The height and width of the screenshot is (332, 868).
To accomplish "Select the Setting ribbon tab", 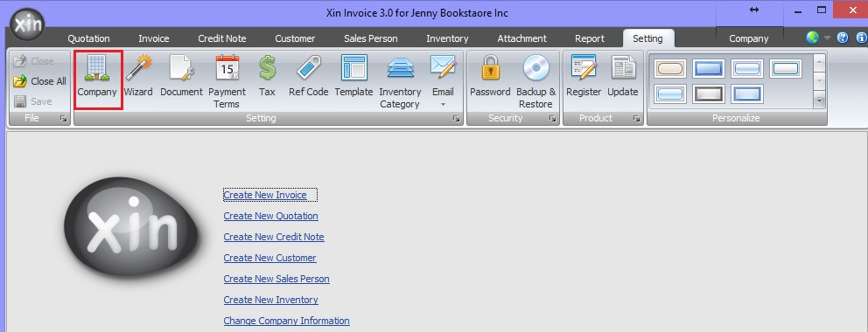I will tap(647, 38).
